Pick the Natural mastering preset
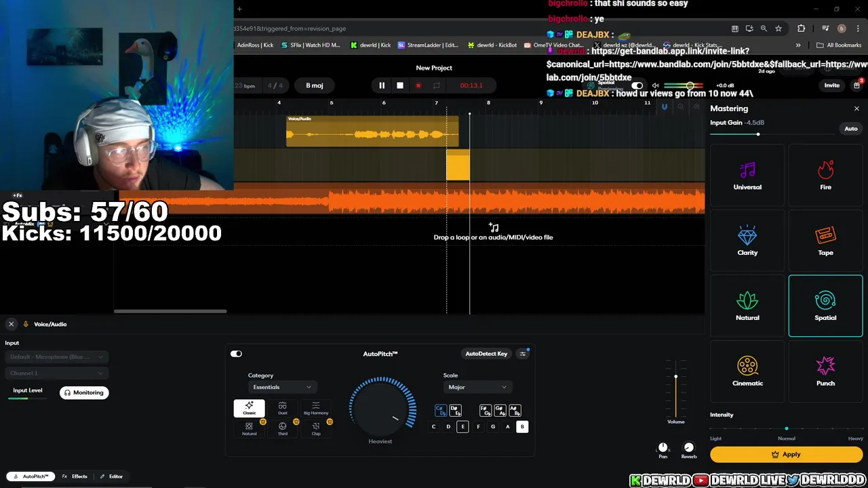 coord(747,306)
